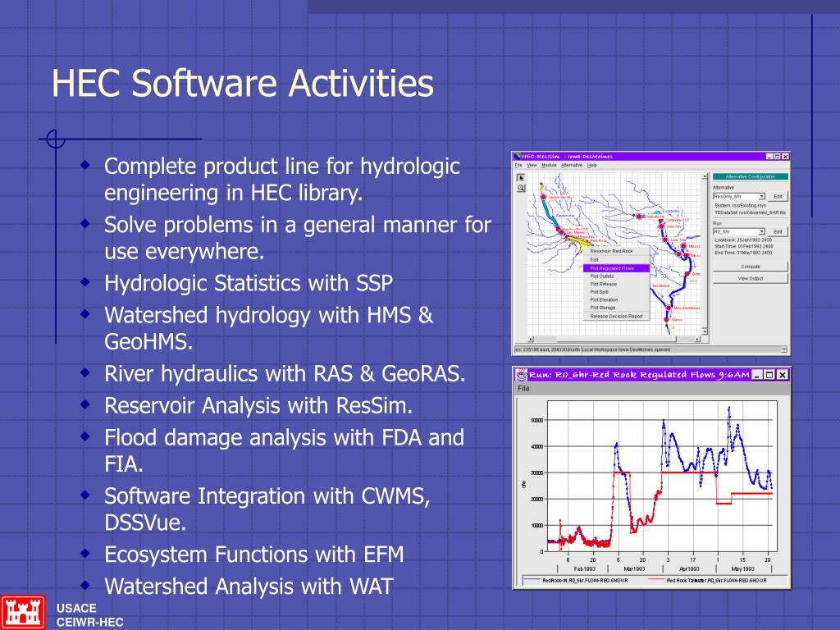Open the File menu in HEC-ResSim
The width and height of the screenshot is (840, 630).
pos(518,165)
